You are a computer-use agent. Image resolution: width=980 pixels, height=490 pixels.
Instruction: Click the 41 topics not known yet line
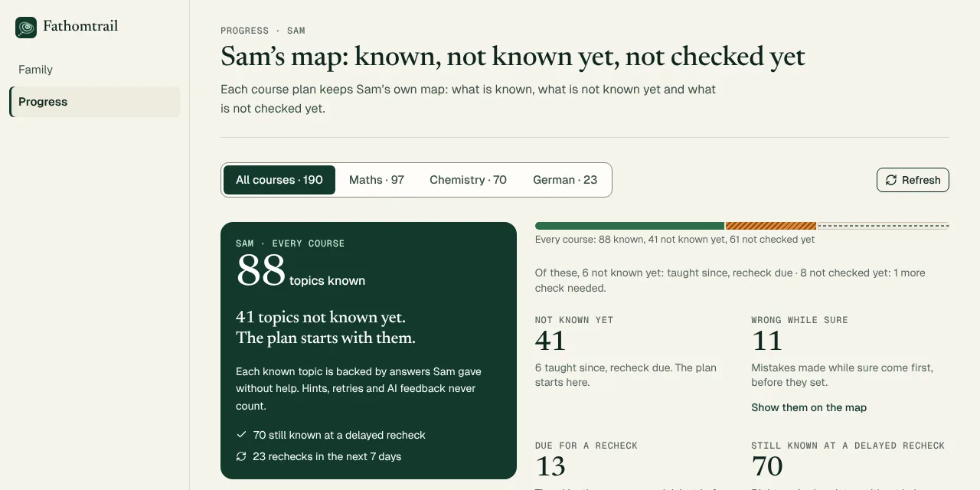tap(321, 317)
